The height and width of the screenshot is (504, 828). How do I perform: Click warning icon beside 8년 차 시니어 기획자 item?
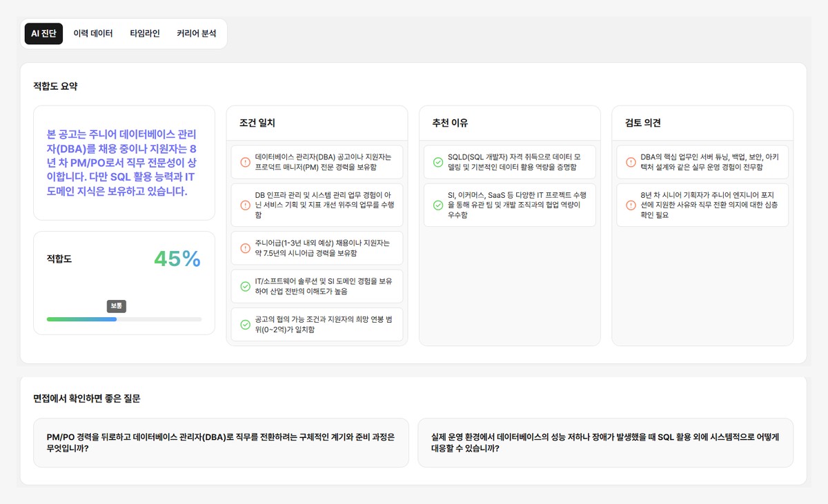(x=630, y=205)
